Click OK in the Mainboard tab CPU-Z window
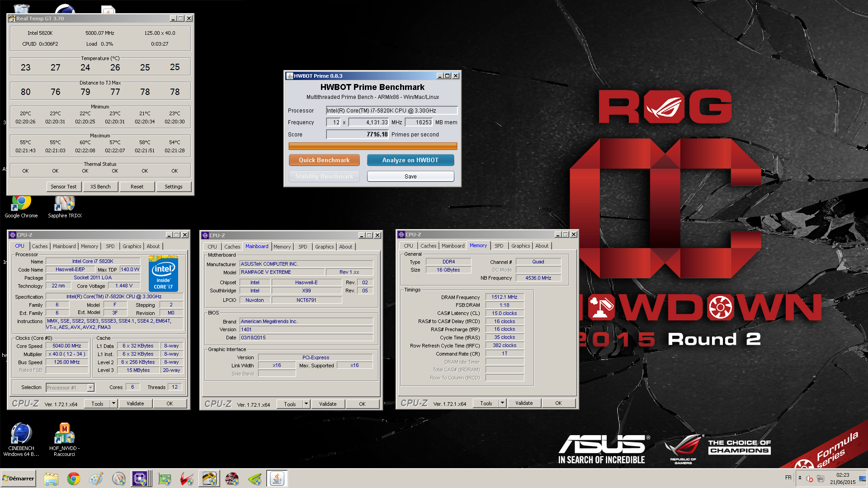 363,404
